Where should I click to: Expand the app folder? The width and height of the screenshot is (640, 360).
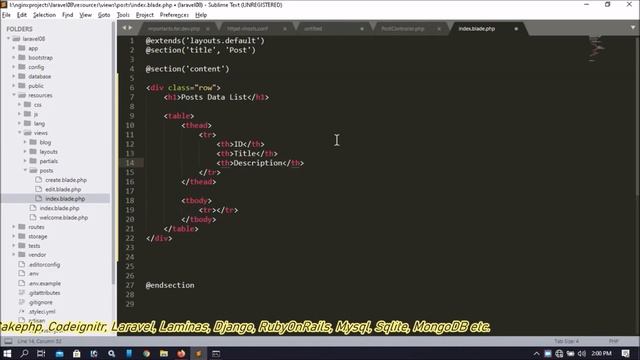14,48
